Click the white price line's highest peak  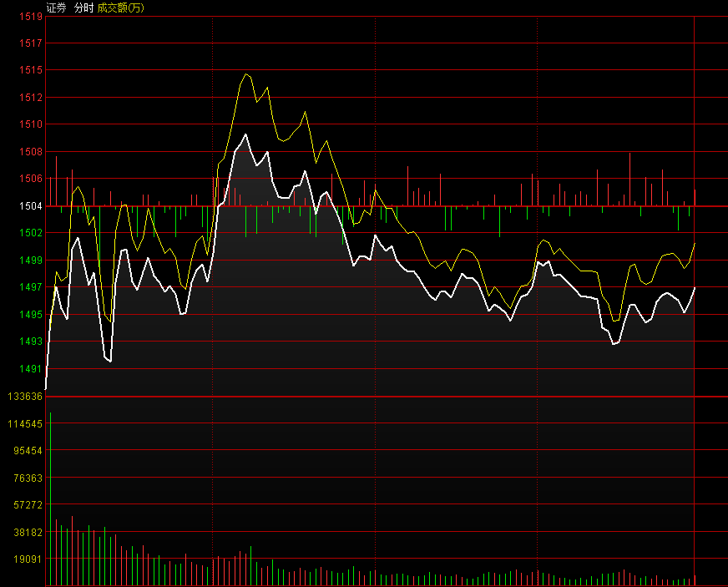click(245, 134)
